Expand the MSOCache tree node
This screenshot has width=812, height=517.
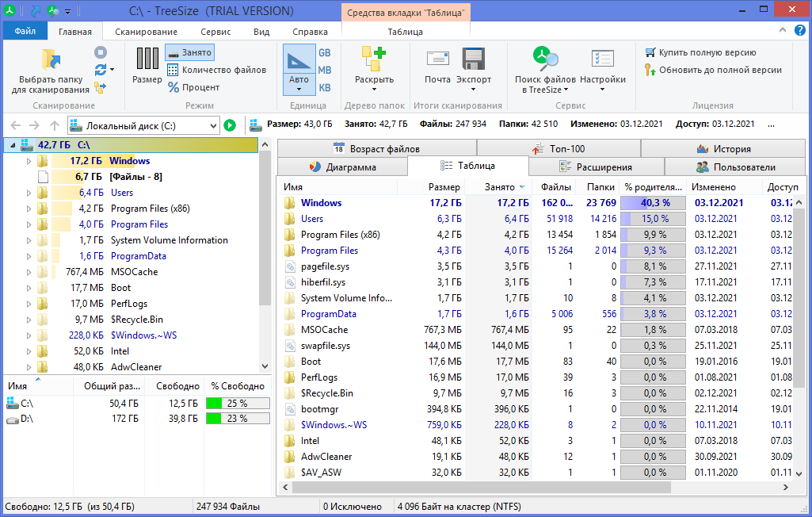pos(29,272)
